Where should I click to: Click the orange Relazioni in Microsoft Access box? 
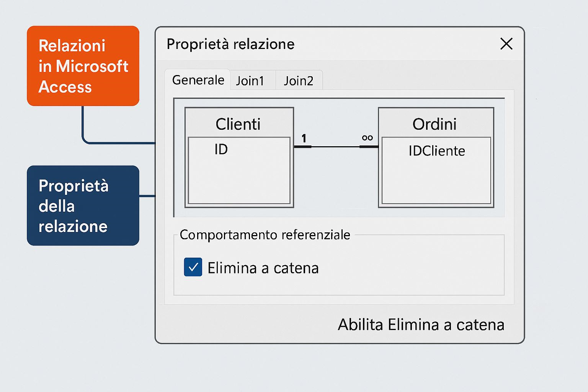click(83, 66)
